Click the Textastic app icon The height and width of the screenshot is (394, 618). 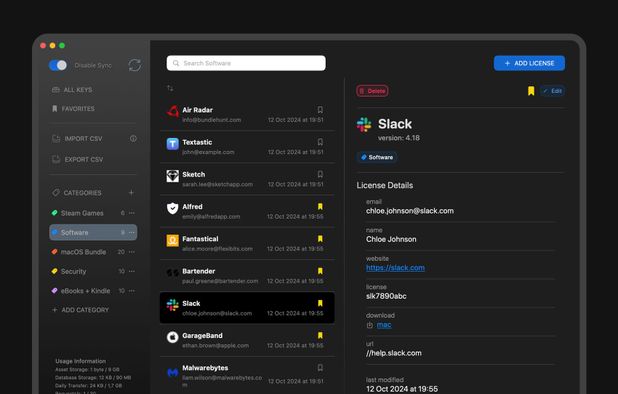pos(172,144)
